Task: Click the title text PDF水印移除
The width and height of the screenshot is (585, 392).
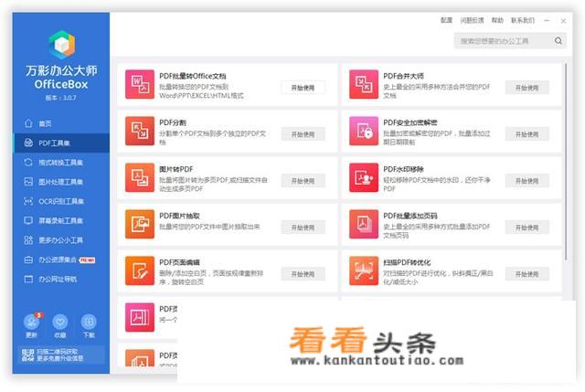Action: click(403, 169)
